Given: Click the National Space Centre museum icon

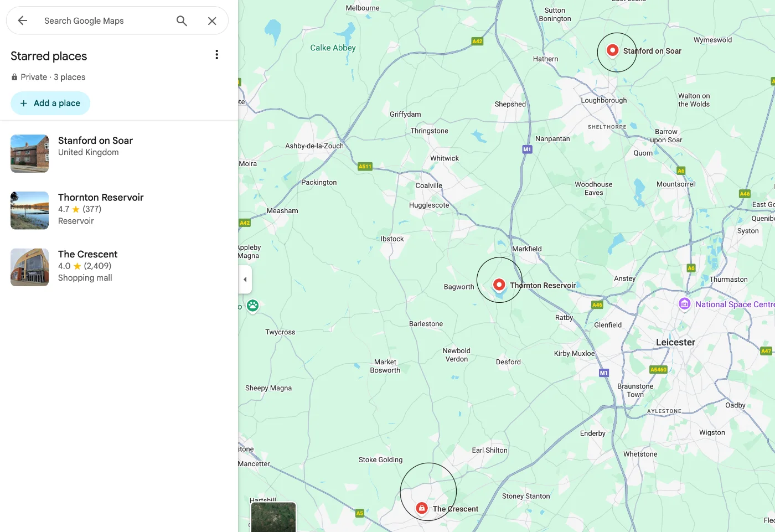Looking at the screenshot, I should coord(684,304).
